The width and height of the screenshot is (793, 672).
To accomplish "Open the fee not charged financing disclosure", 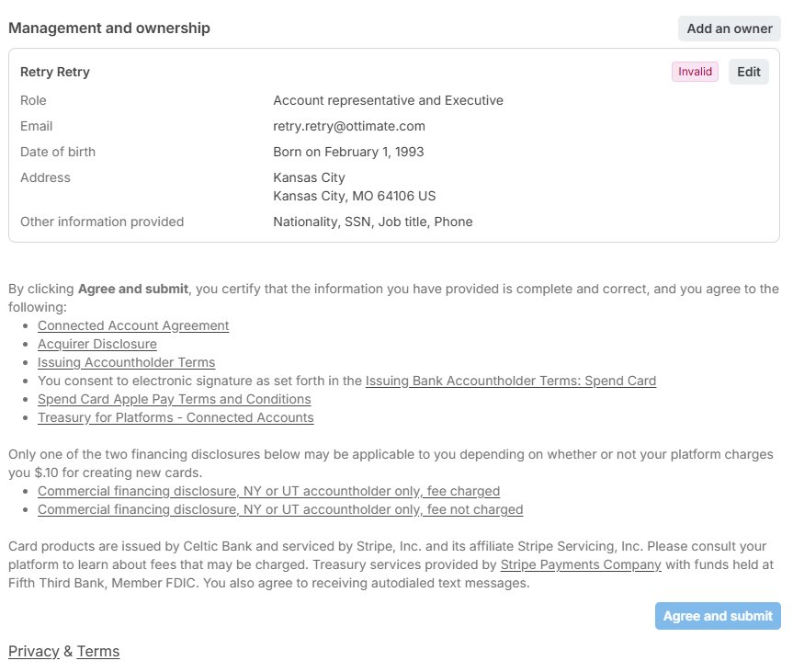I will [280, 509].
